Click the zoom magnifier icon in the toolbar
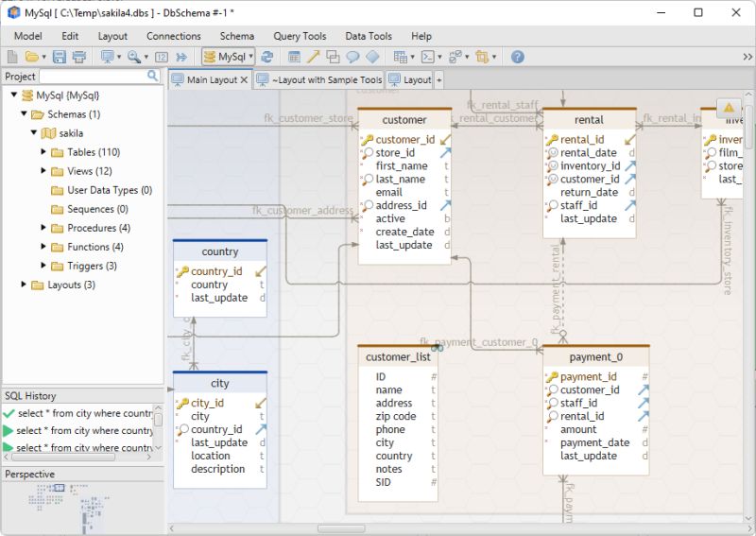The width and height of the screenshot is (756, 536). point(133,57)
